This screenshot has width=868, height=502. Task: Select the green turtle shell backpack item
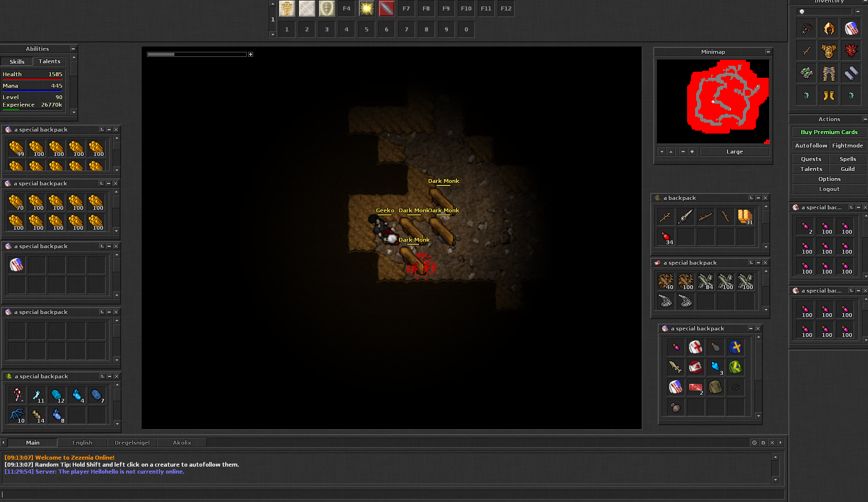[735, 367]
